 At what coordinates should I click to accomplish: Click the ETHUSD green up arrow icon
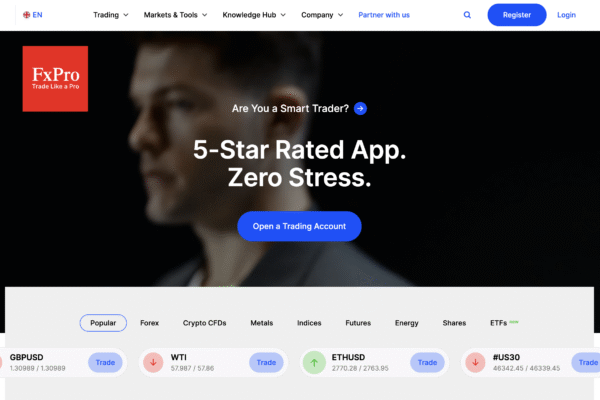pyautogui.click(x=314, y=362)
